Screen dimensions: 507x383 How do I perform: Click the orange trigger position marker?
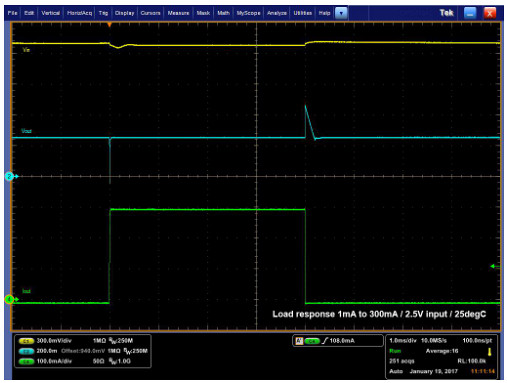tap(109, 25)
